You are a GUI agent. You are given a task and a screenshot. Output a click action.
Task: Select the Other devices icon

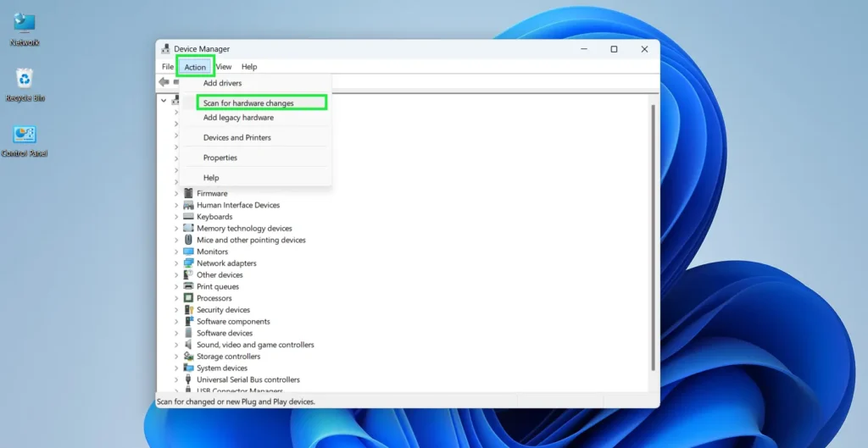pyautogui.click(x=188, y=274)
